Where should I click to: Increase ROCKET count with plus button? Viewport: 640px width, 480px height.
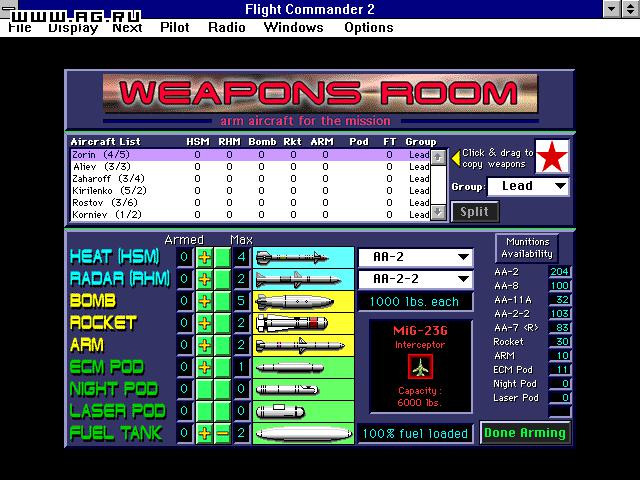[204, 324]
